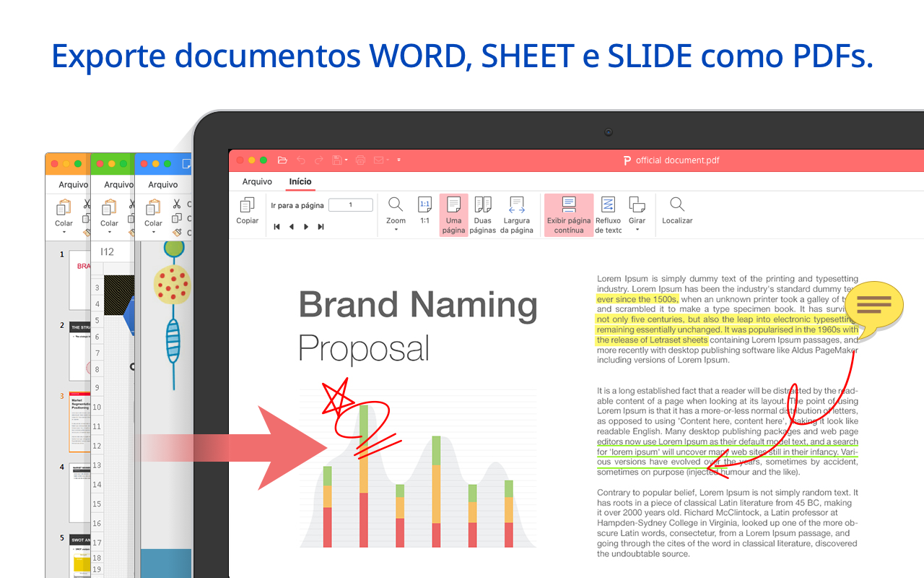Expand the Zoom dropdown arrow
This screenshot has height=578, width=924.
coord(396,230)
